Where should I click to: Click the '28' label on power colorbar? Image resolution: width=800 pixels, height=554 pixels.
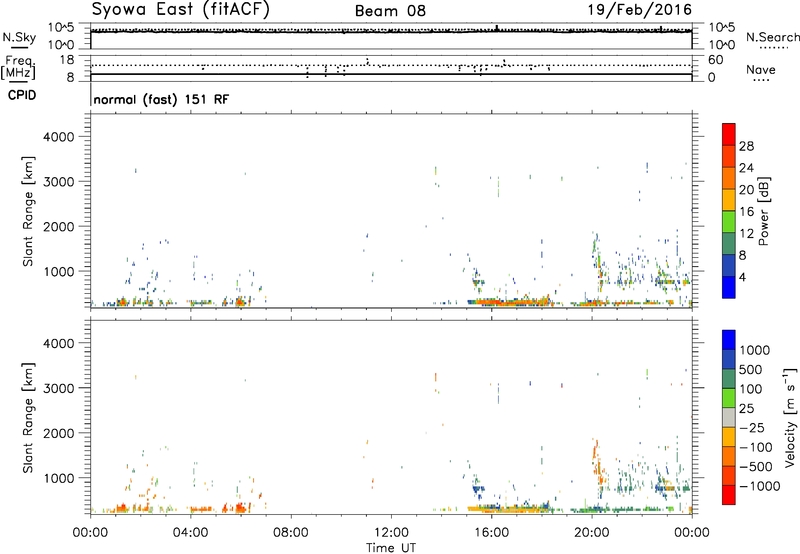(x=746, y=146)
